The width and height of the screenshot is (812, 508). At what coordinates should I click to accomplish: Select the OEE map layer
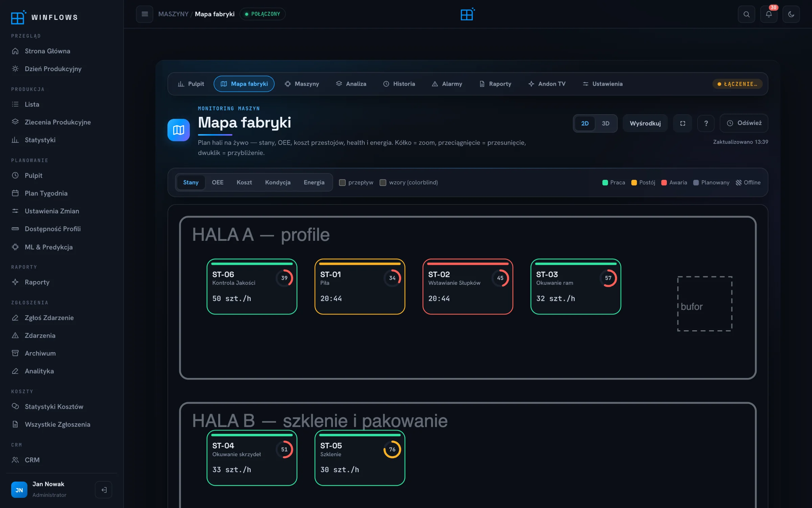[218, 183]
